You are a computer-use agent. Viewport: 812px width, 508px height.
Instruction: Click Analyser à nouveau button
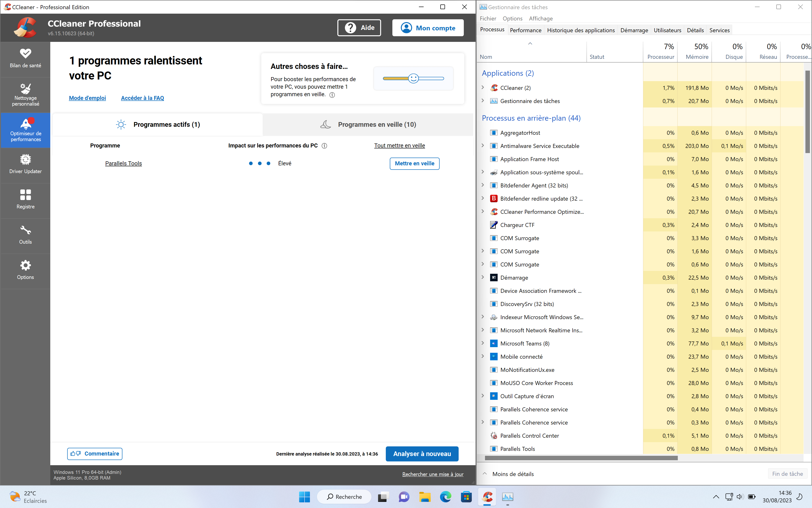pyautogui.click(x=422, y=454)
